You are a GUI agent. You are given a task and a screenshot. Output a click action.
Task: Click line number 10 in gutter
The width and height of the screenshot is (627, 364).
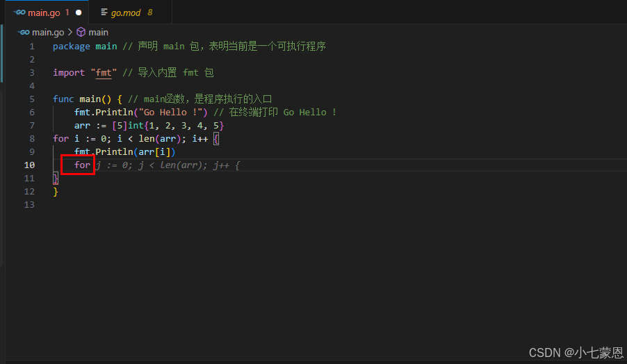tap(29, 165)
